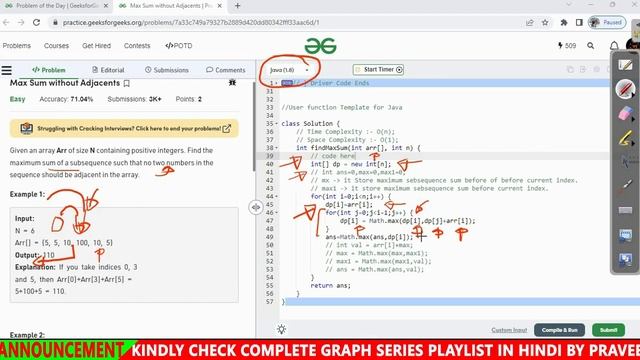Click the Paused profile button

click(x=607, y=22)
